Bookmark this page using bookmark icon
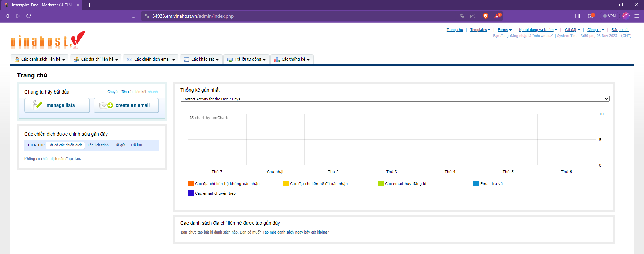Viewport: 644px width, 254px height. pos(133,16)
